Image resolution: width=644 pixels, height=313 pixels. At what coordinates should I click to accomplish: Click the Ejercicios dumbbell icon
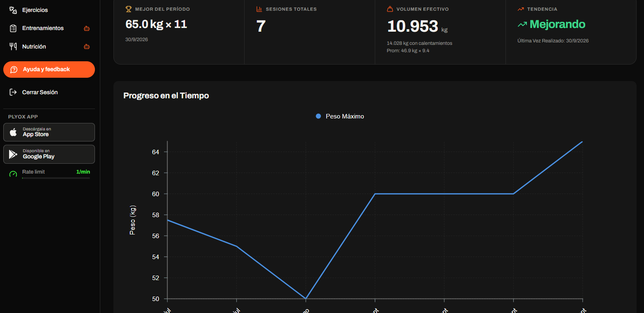click(x=13, y=10)
